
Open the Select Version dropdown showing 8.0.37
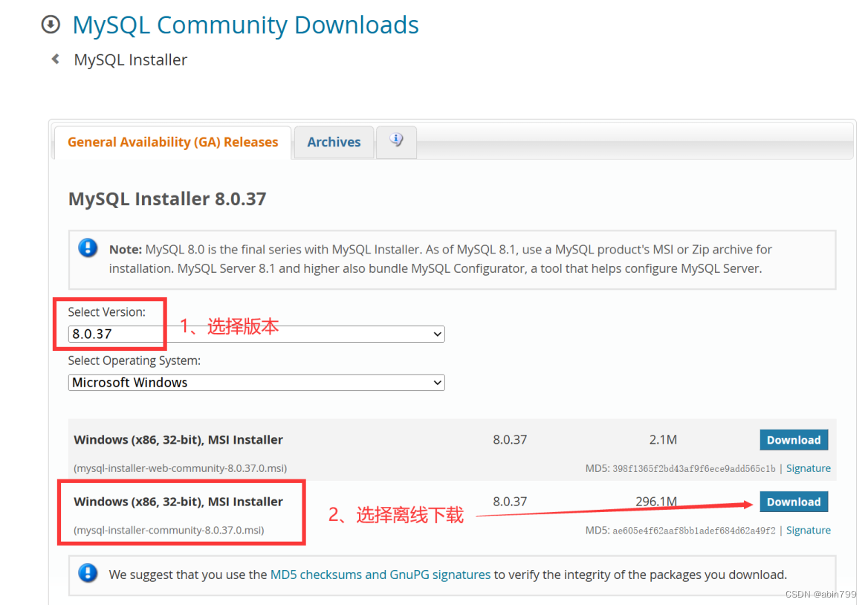pyautogui.click(x=256, y=334)
